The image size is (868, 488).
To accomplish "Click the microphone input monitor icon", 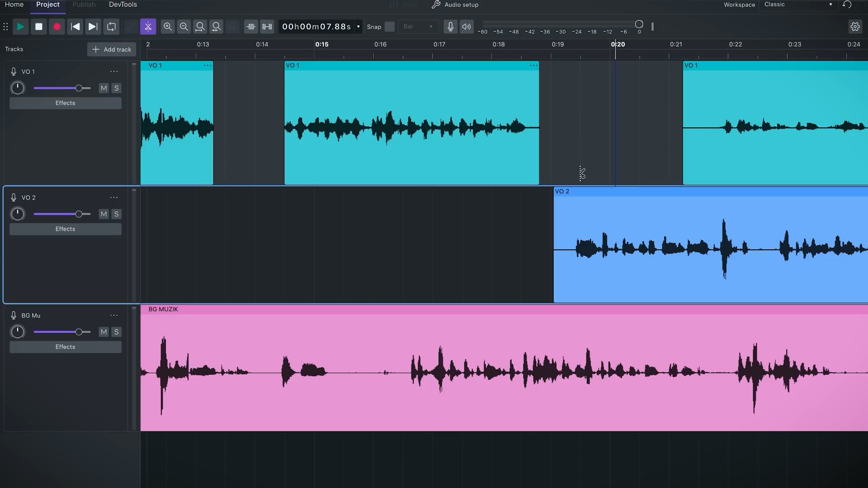I will click(x=450, y=27).
